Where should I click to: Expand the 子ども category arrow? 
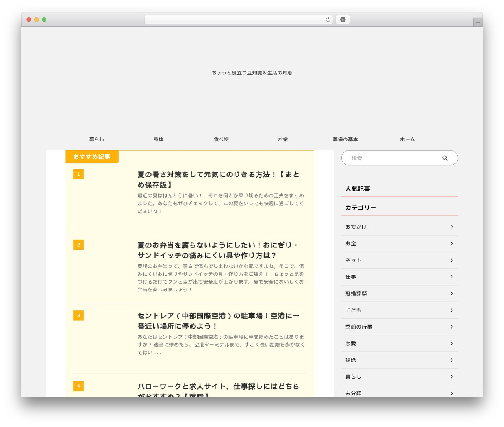(x=452, y=310)
